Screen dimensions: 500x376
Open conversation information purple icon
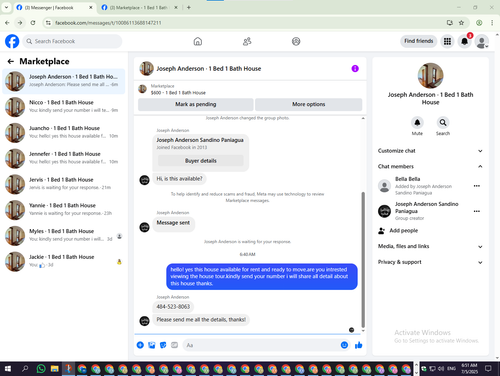click(x=355, y=69)
